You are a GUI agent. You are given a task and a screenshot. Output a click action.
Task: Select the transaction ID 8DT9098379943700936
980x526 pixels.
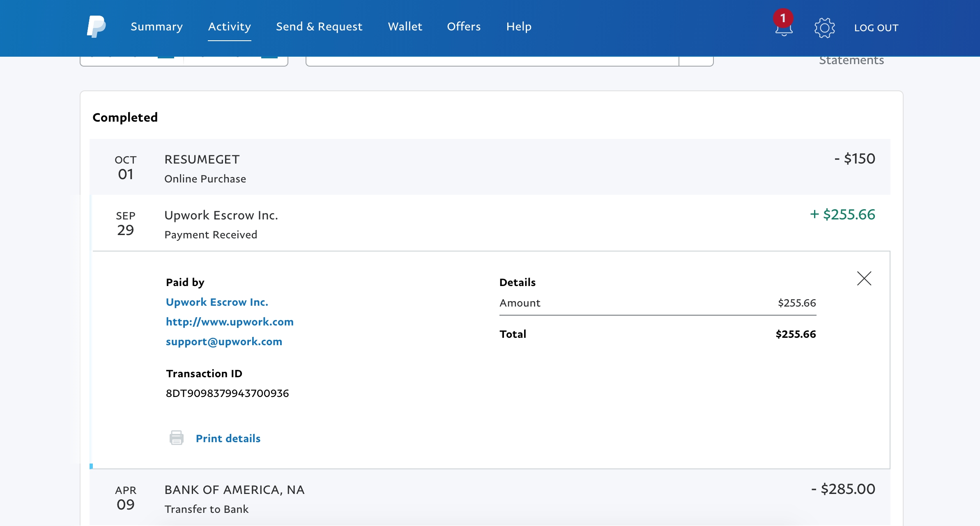(x=227, y=393)
